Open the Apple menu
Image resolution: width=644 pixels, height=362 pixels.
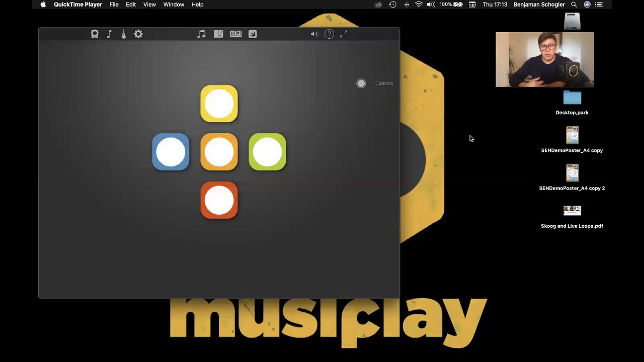43,5
